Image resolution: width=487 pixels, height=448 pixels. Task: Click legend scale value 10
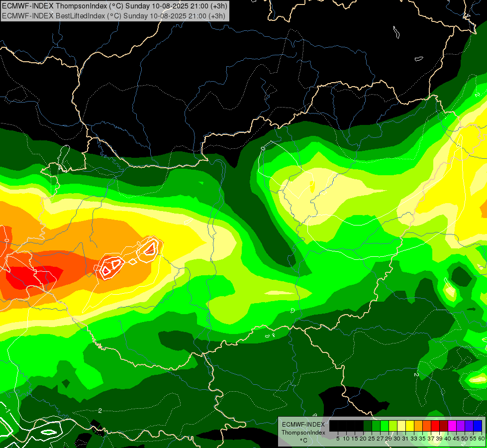click(x=346, y=439)
